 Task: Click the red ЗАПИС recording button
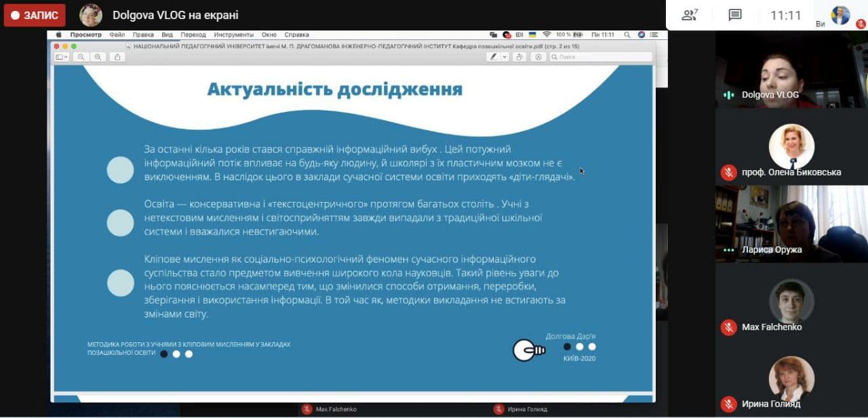[35, 15]
